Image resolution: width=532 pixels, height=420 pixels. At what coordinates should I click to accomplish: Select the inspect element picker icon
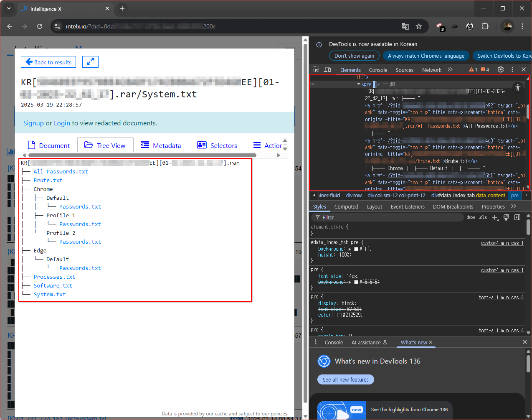(316, 69)
